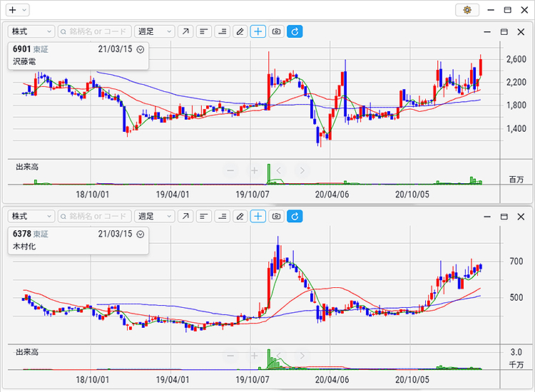Focus the 銘柄名 or コード search field in the lower chart

(94, 216)
